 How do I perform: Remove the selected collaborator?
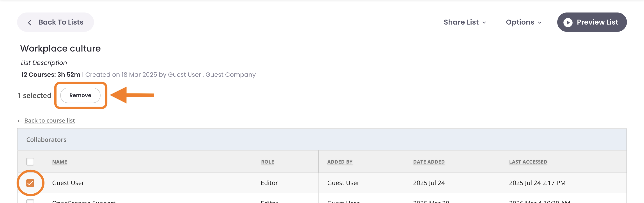point(80,95)
